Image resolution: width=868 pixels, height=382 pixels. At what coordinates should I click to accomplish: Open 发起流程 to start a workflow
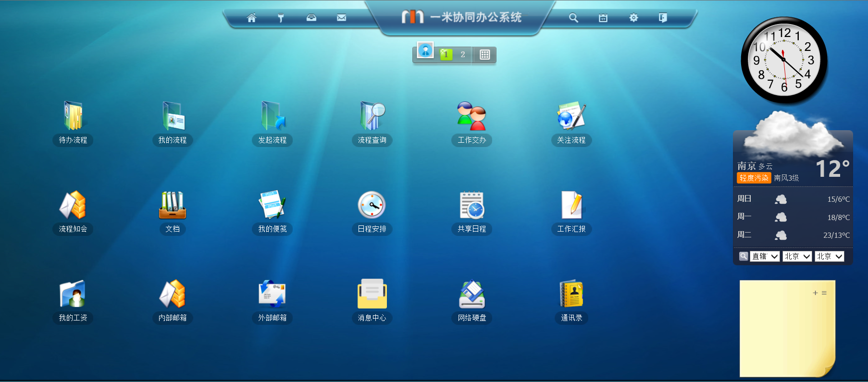pyautogui.click(x=273, y=116)
